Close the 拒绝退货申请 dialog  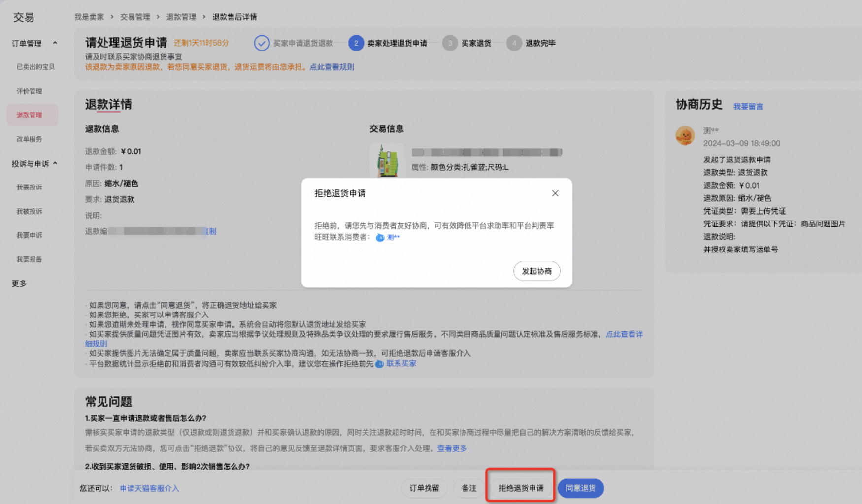coord(555,193)
